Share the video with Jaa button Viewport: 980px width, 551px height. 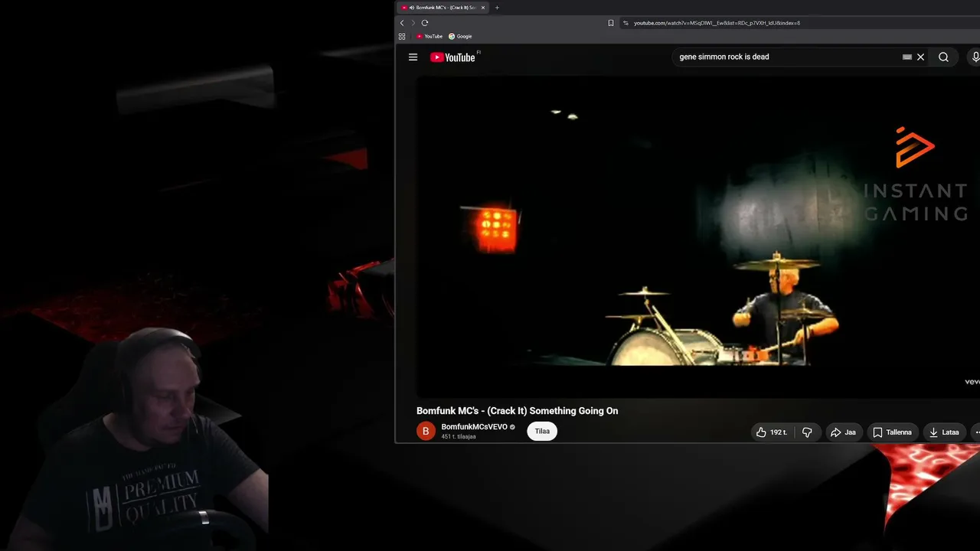(843, 432)
